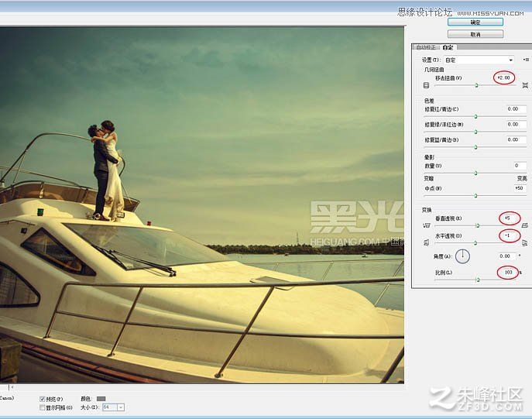The height and width of the screenshot is (419, 532).
Task: Click the vignette 数量 amount slider
Action: 475,173
